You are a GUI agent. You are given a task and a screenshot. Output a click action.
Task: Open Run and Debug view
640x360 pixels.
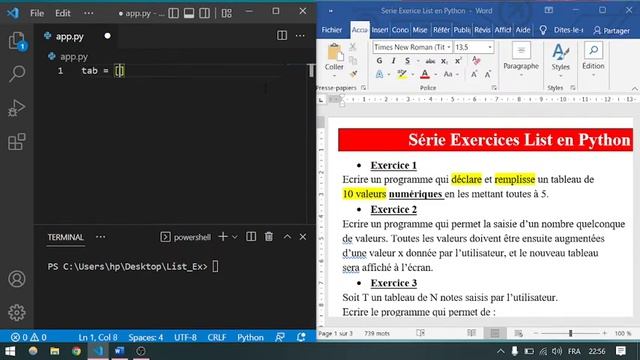point(17,108)
